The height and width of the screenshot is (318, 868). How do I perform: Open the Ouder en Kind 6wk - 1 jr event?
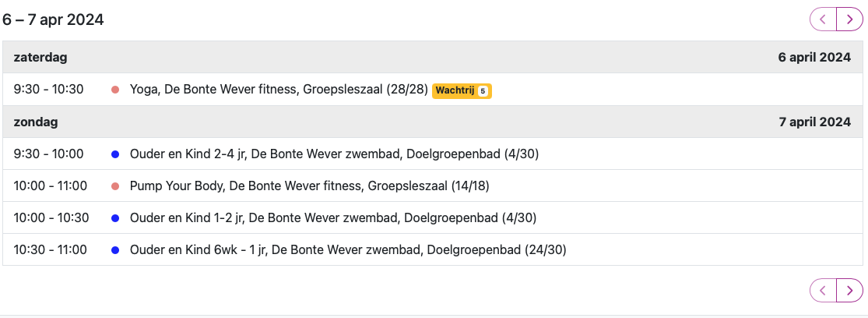pos(347,250)
